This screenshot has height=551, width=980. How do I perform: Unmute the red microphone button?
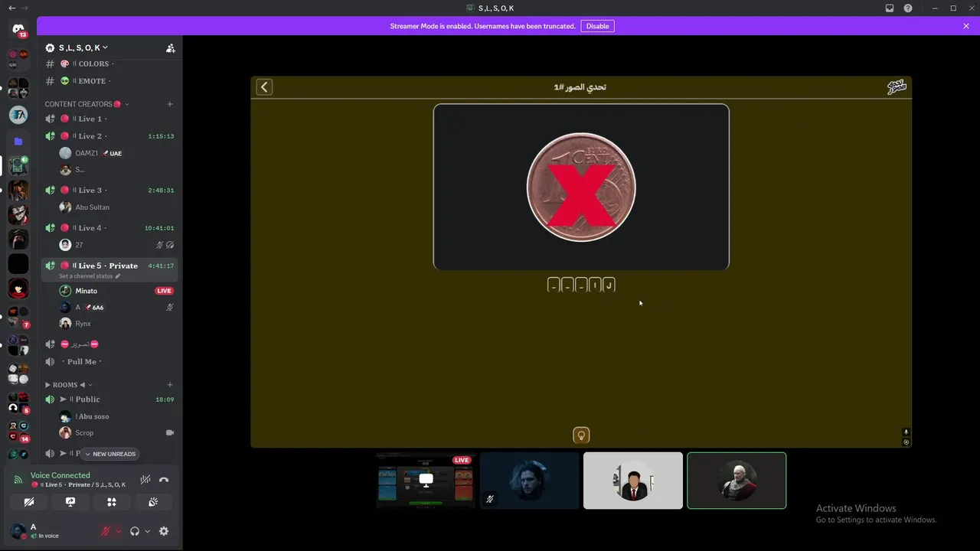click(x=106, y=531)
